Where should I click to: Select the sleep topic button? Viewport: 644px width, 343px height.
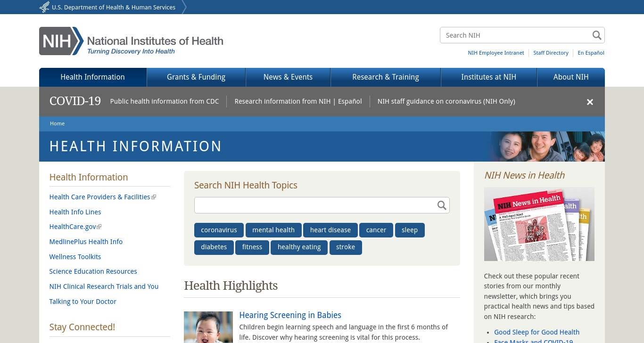[x=410, y=230]
